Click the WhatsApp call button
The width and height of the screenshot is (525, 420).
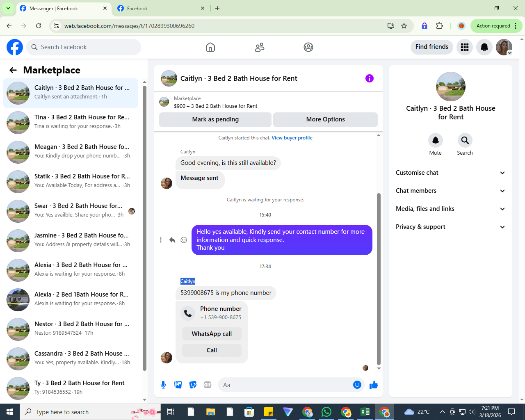point(212,334)
